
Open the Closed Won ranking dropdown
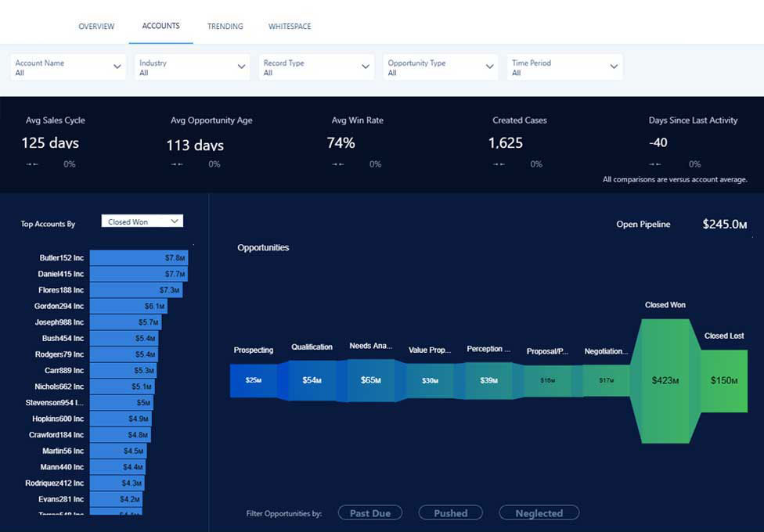tap(142, 221)
